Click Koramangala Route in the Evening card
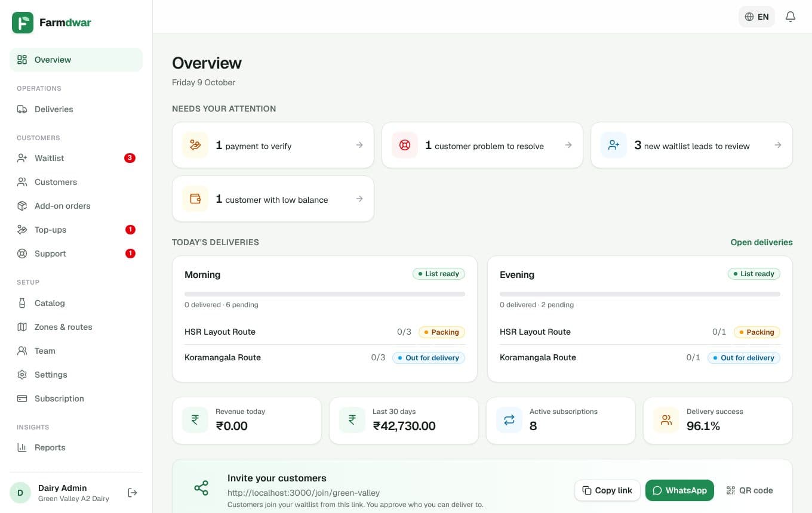This screenshot has width=812, height=513. [x=538, y=357]
